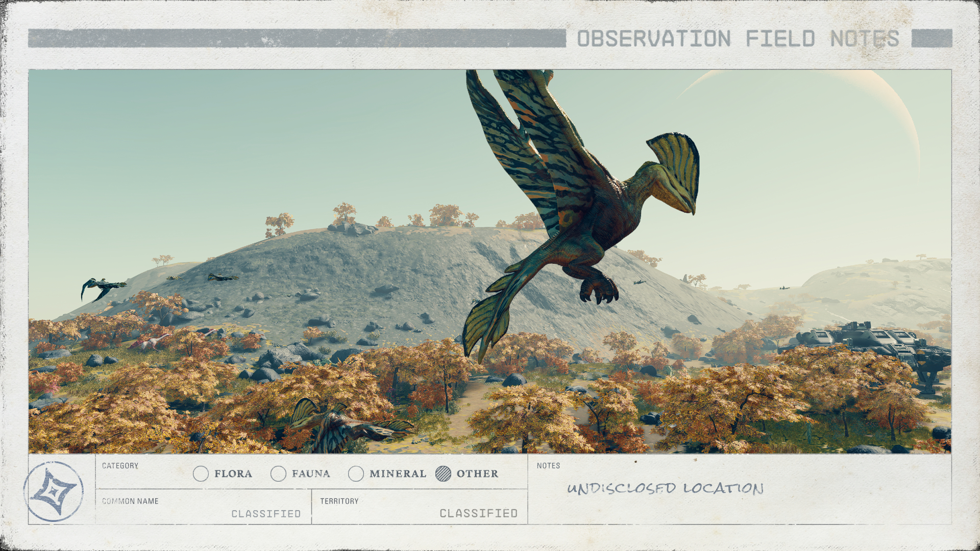Select the Flora category radio button

201,474
